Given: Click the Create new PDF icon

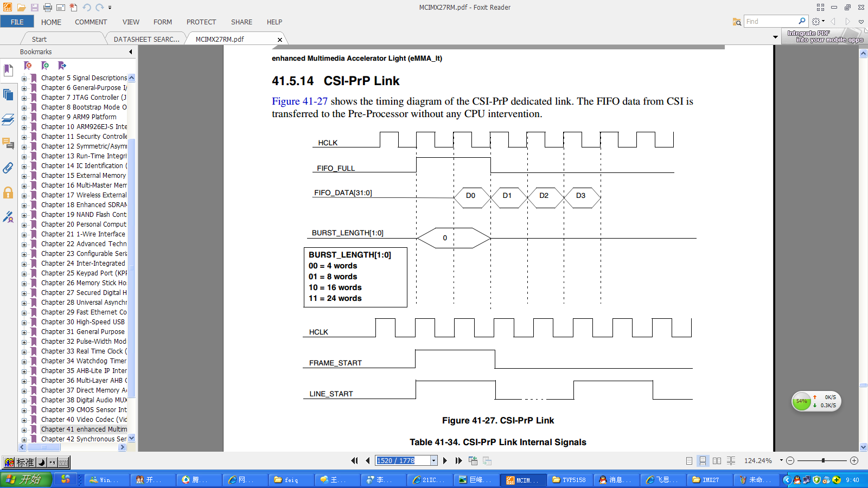Looking at the screenshot, I should pos(73,8).
